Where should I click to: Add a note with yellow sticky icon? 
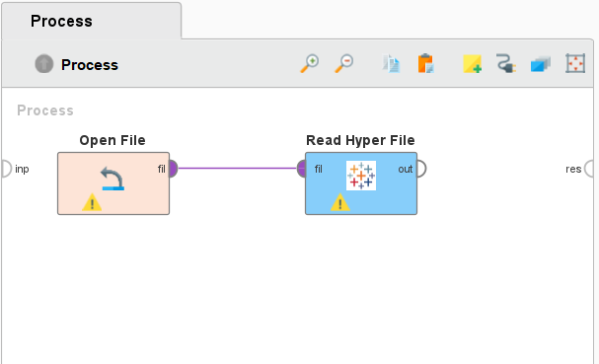472,64
